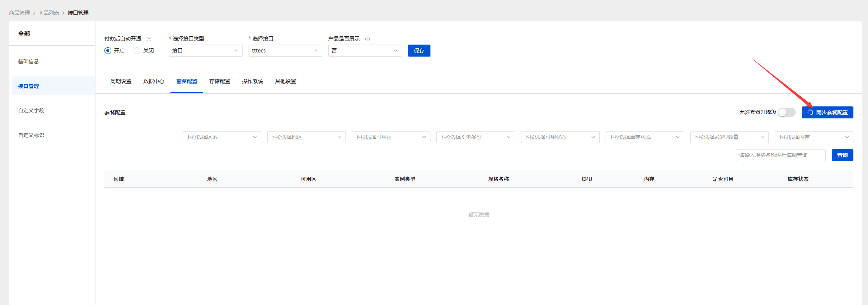Click the 查询 button
The height and width of the screenshot is (305, 868).
click(x=843, y=155)
